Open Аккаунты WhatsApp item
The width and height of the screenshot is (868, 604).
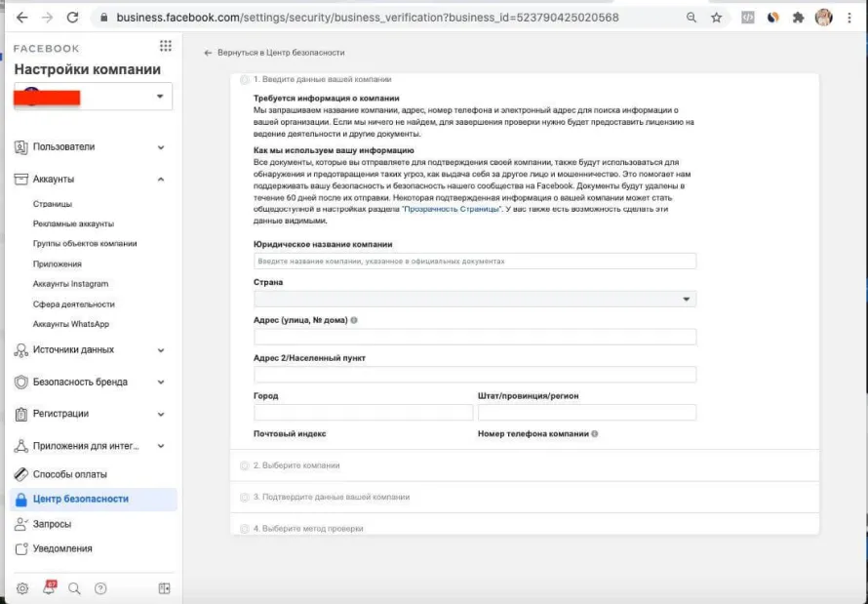tap(71, 324)
